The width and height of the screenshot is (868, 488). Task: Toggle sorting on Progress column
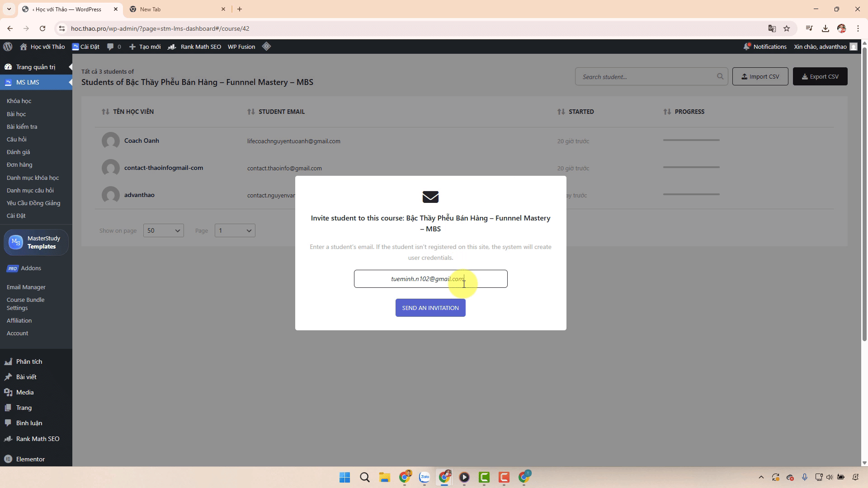point(667,112)
